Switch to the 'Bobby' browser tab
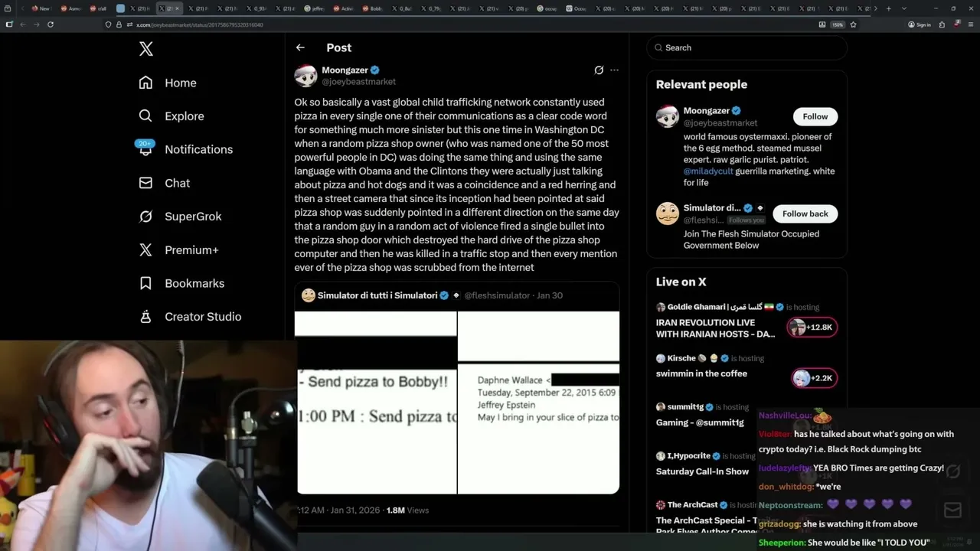Image resolution: width=980 pixels, height=551 pixels. pos(372,8)
